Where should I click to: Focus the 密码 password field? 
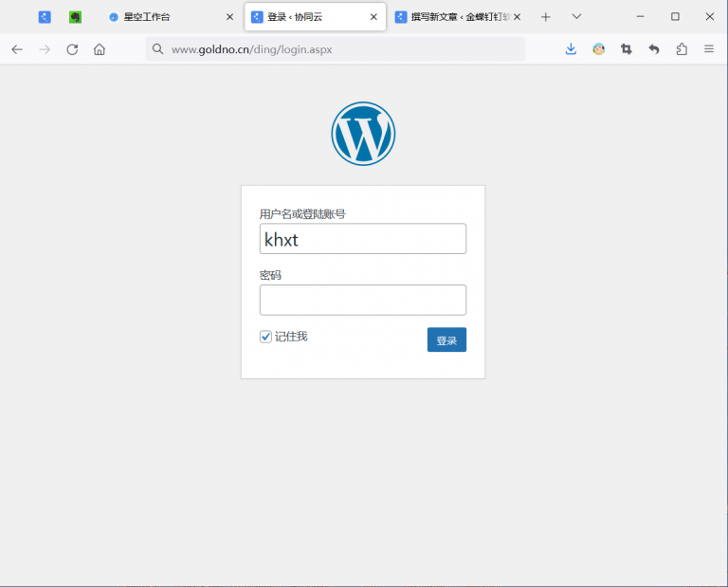point(363,300)
